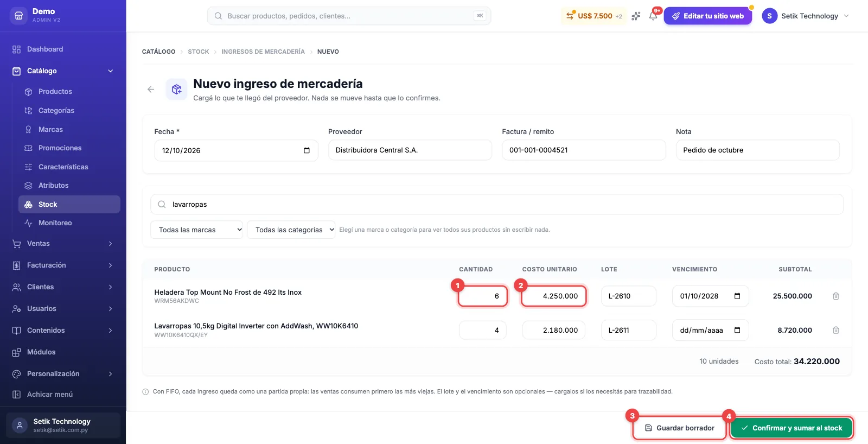Click subtotal value 8.720.000

coord(795,330)
